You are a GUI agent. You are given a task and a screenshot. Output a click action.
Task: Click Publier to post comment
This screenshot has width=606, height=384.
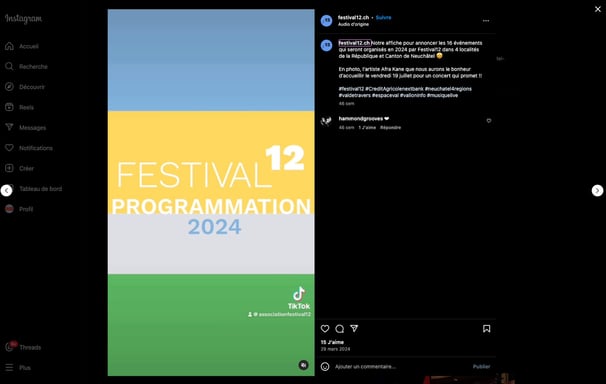click(x=481, y=366)
